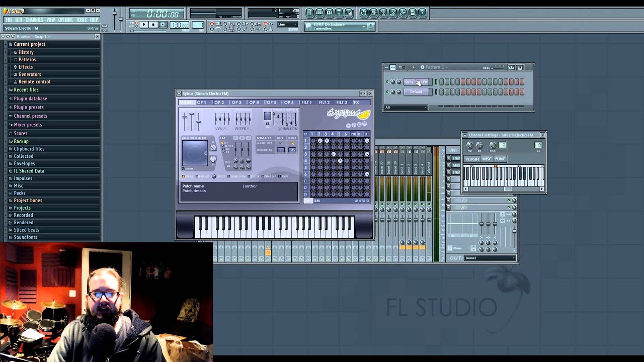Viewport: 644px width, 362px height.
Task: Click PLUGIN tab in Channel settings
Action: tap(472, 159)
